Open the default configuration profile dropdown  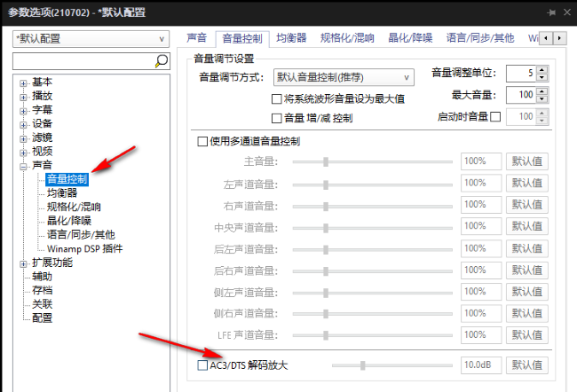(x=91, y=39)
